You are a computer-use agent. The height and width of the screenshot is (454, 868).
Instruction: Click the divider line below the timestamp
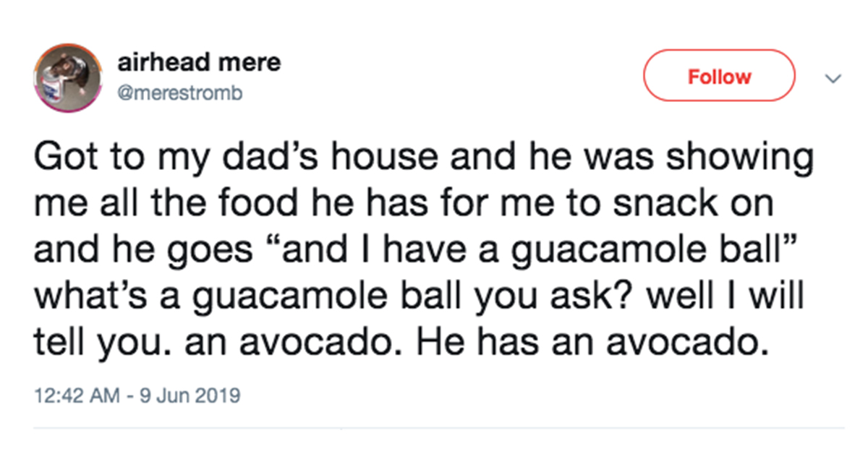(x=439, y=428)
